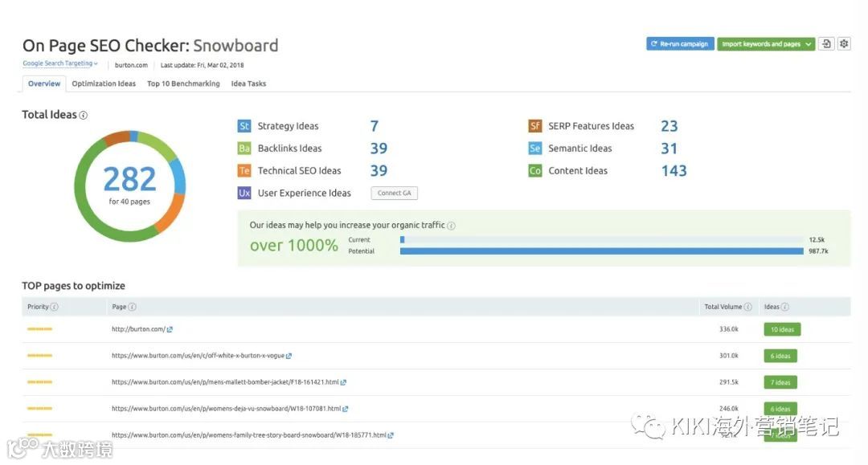The height and width of the screenshot is (465, 868).
Task: Open 10 ideas for burton.com homepage
Action: (782, 329)
